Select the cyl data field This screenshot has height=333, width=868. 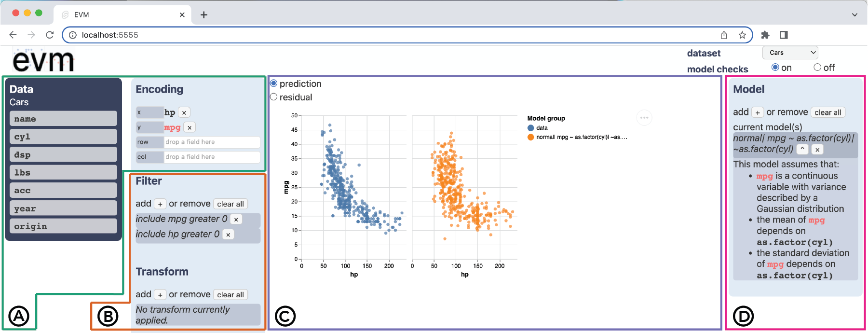[63, 137]
